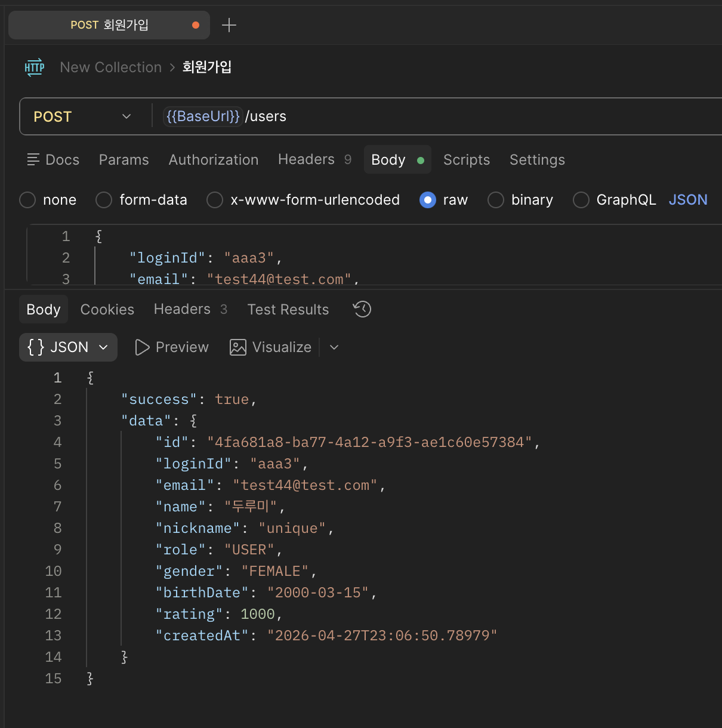The width and height of the screenshot is (722, 728).
Task: Open the raw body JSON type selector
Action: tap(688, 200)
